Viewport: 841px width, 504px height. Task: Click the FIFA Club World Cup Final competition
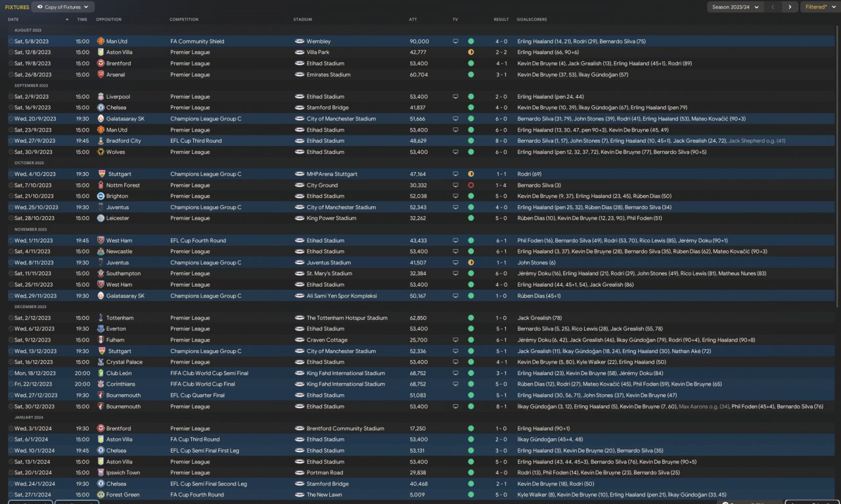point(202,384)
